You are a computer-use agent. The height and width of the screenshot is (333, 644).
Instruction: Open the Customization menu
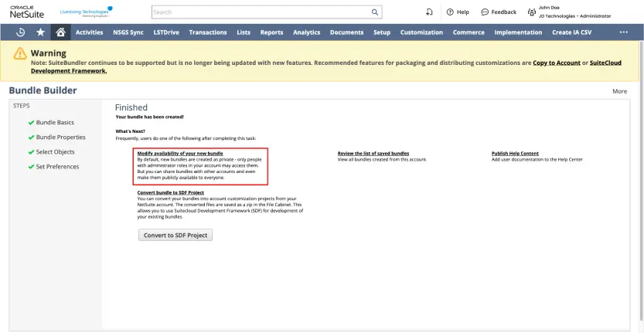click(x=422, y=32)
